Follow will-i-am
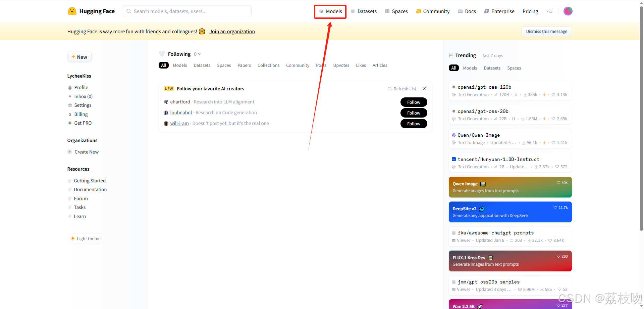644x309 pixels. [x=414, y=124]
